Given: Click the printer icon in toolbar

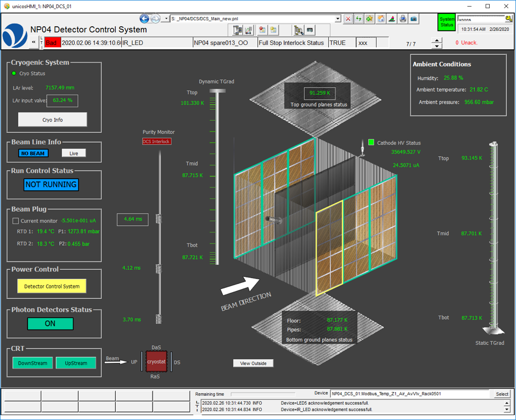Looking at the screenshot, I should (403, 19).
